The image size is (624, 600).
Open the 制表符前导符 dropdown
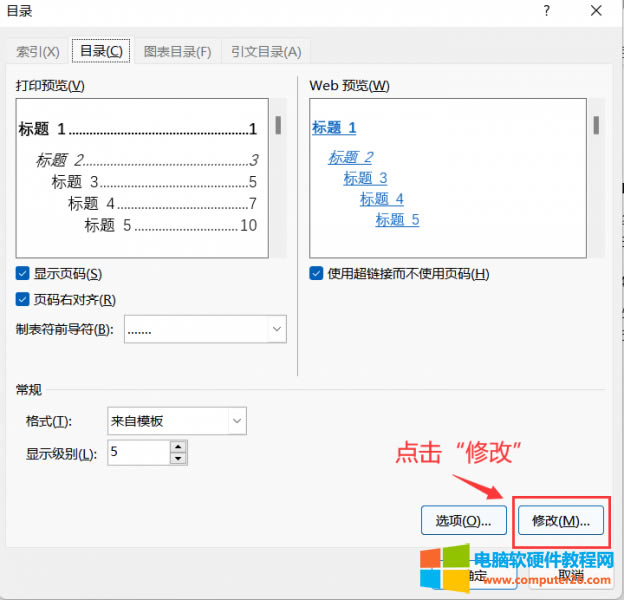coord(276,329)
